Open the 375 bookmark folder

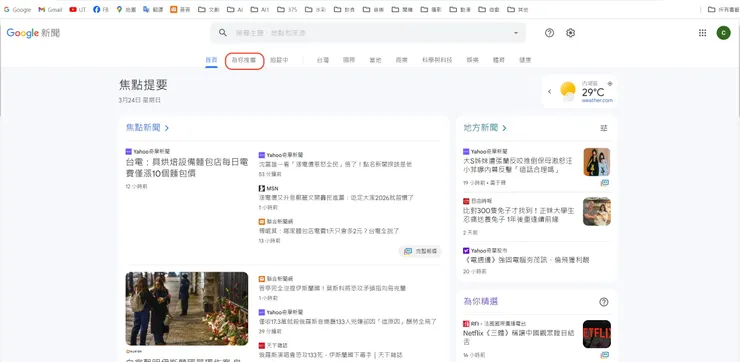click(287, 9)
